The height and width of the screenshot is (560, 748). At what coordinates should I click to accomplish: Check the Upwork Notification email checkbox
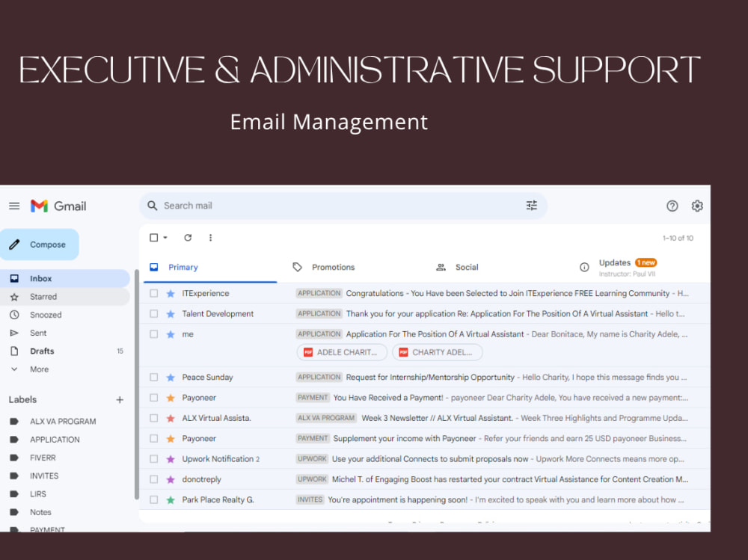coord(153,459)
